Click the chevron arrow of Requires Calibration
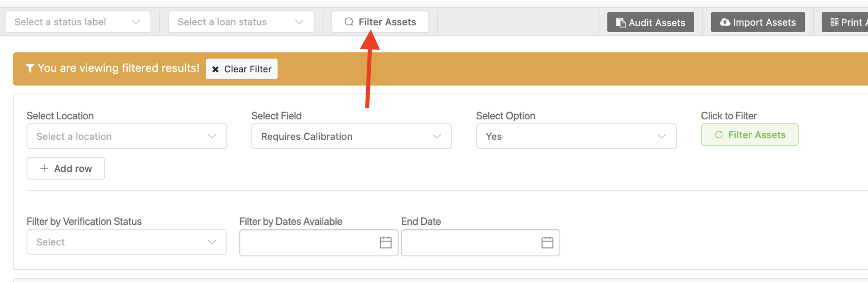This screenshot has height=282, width=868. pos(437,136)
